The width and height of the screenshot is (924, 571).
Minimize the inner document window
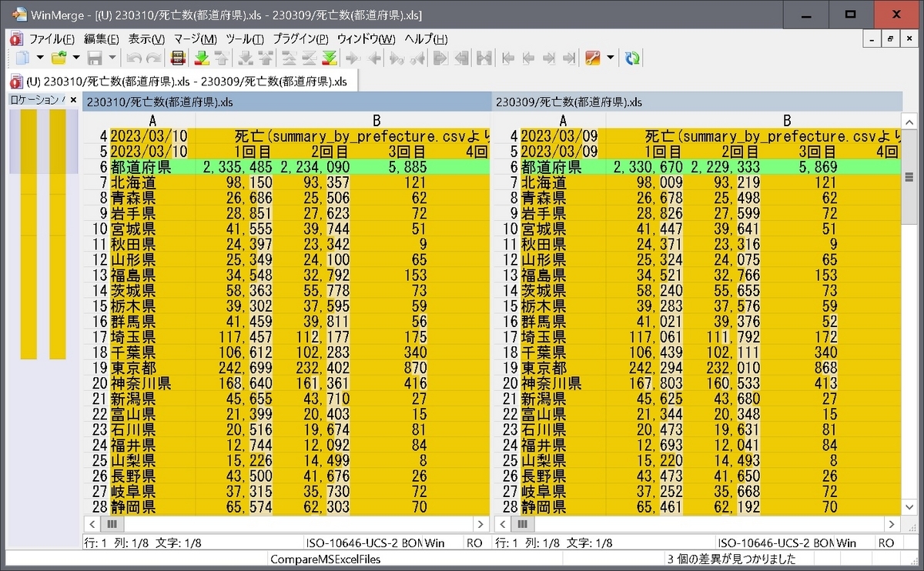click(x=872, y=39)
